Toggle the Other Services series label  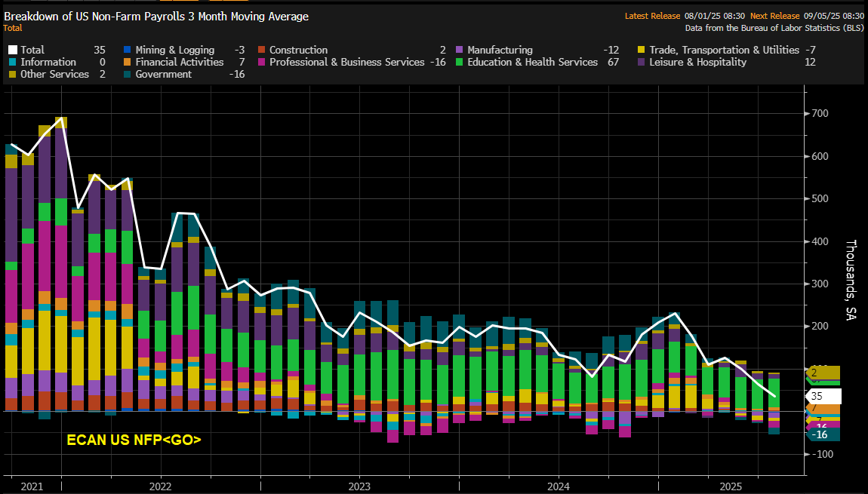point(54,74)
